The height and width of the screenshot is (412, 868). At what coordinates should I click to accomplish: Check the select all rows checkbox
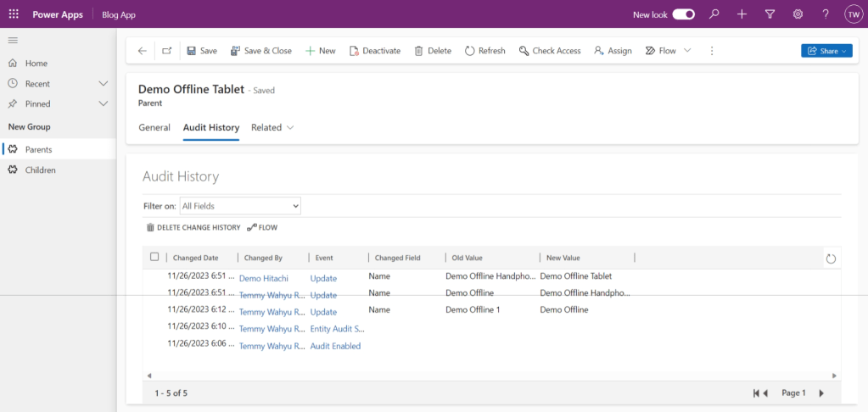pos(154,257)
